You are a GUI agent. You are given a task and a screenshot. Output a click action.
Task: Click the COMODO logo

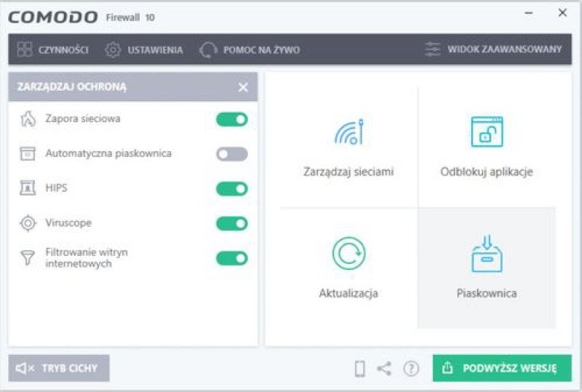tap(53, 17)
